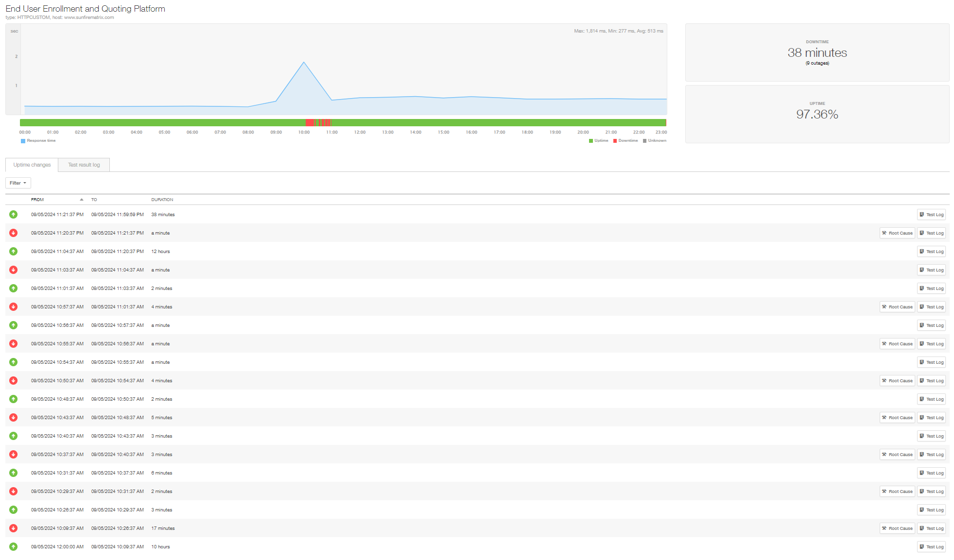Click red down icon for 5 minutes outage
The width and height of the screenshot is (954, 560).
[x=14, y=417]
